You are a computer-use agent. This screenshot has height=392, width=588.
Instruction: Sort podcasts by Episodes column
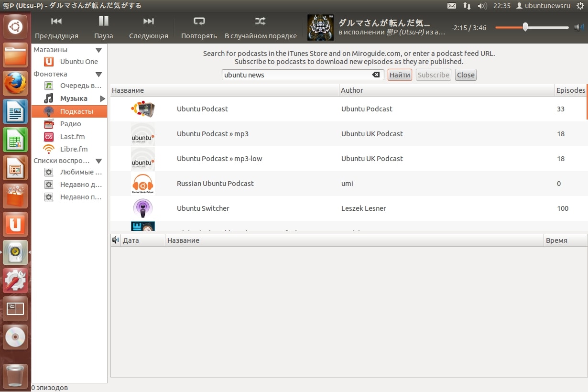click(570, 90)
